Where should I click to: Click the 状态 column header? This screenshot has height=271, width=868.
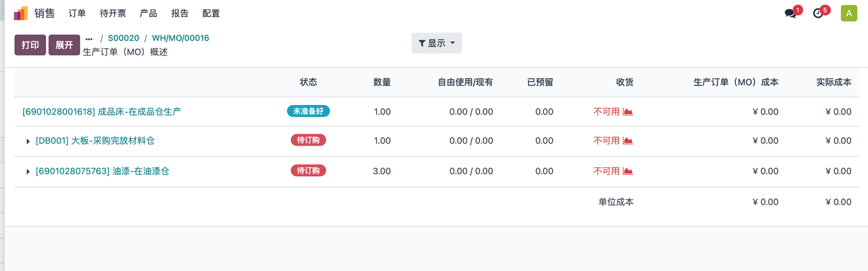point(309,82)
